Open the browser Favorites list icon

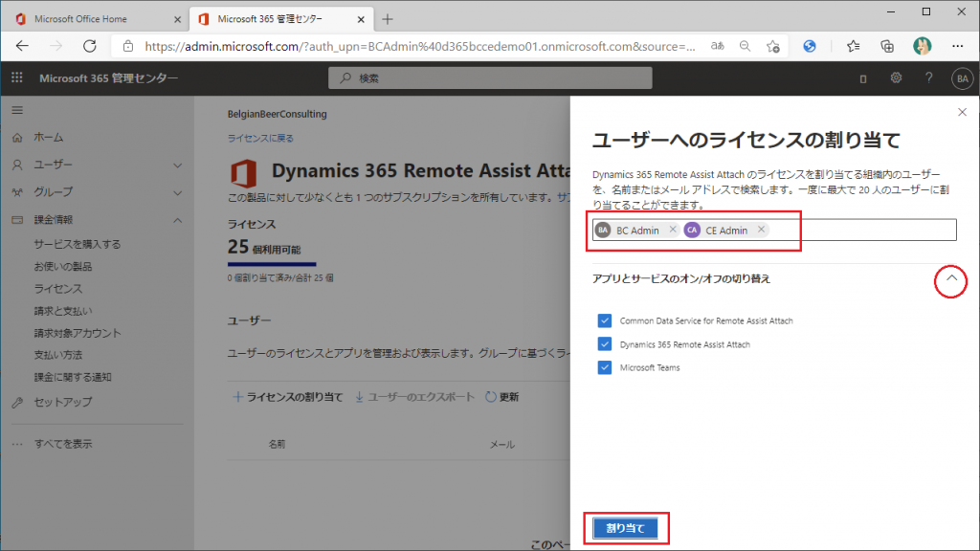click(x=853, y=46)
